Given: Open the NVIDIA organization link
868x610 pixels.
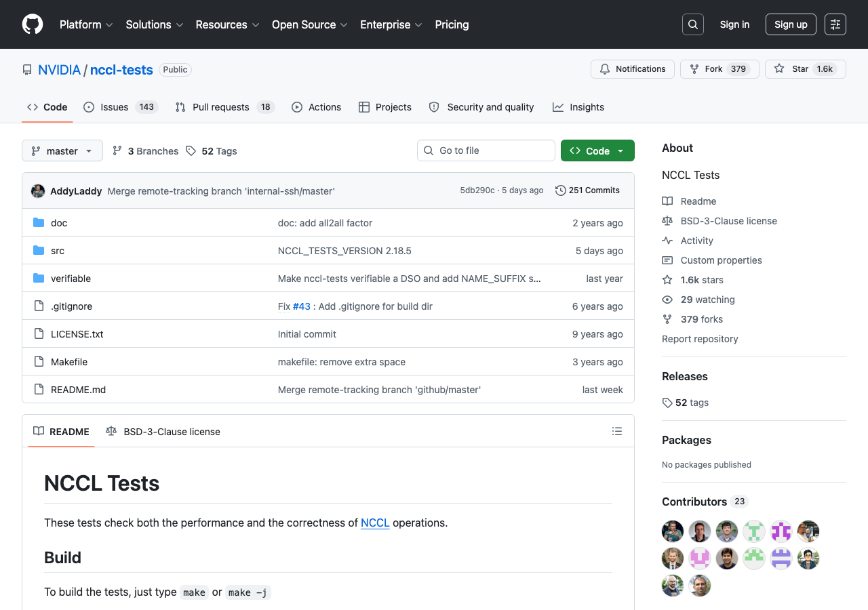Looking at the screenshot, I should click(59, 69).
